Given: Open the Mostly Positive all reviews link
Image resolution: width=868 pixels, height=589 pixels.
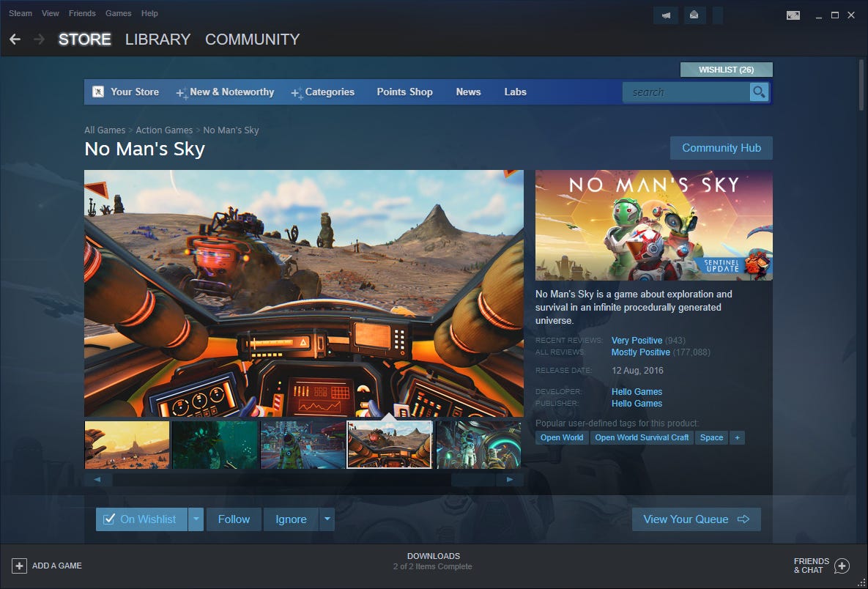Looking at the screenshot, I should [640, 352].
